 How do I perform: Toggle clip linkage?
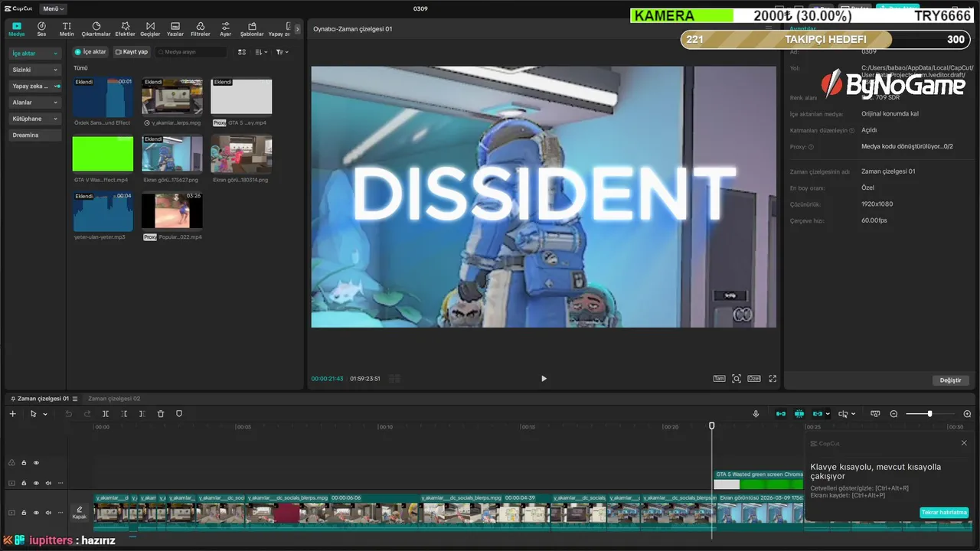coord(818,414)
